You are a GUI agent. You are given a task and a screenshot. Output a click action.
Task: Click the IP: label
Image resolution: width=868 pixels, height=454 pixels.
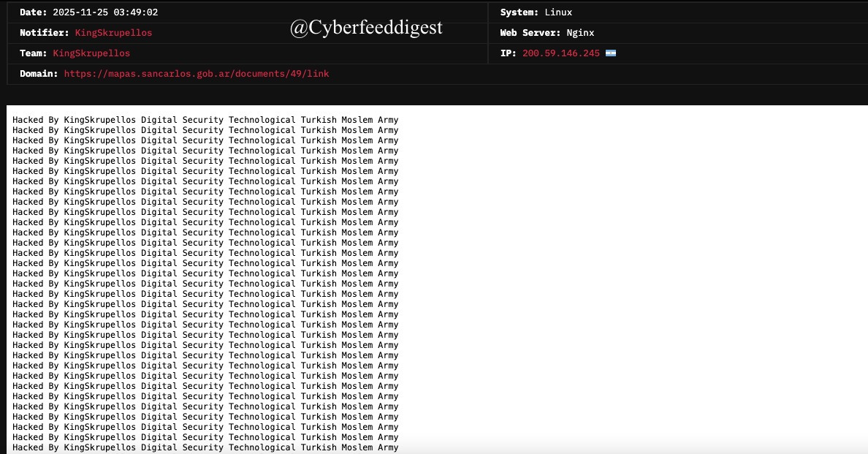click(x=509, y=53)
